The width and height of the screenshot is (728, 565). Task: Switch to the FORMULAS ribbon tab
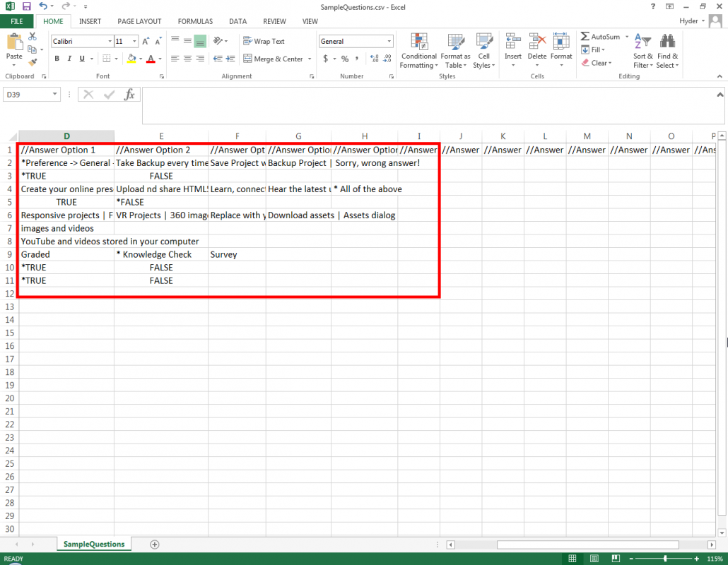click(x=194, y=21)
